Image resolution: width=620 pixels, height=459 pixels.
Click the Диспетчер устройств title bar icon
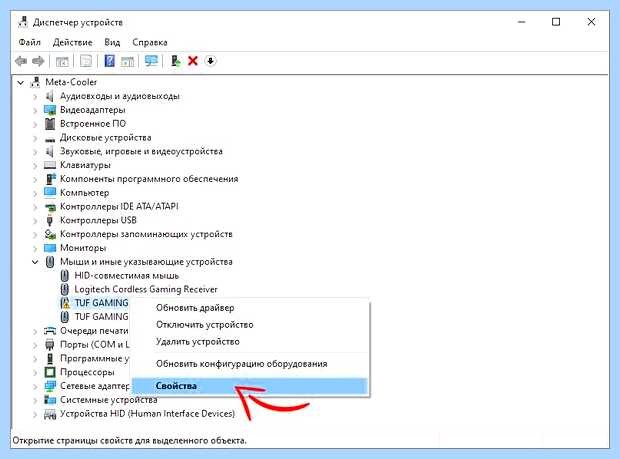click(23, 22)
